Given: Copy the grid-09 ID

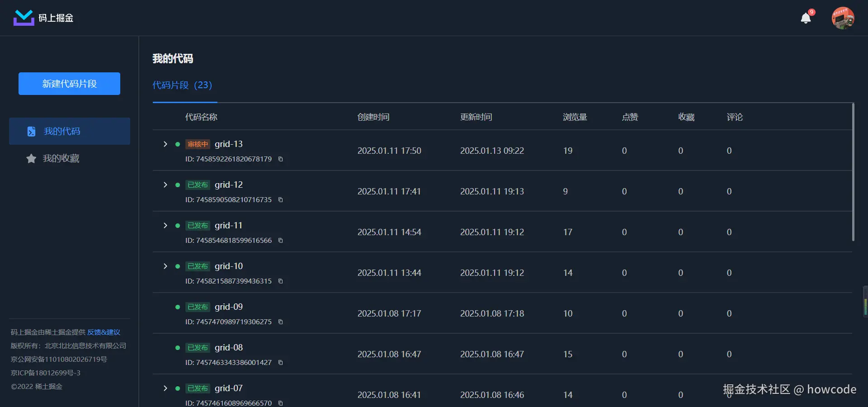Looking at the screenshot, I should pyautogui.click(x=281, y=322).
